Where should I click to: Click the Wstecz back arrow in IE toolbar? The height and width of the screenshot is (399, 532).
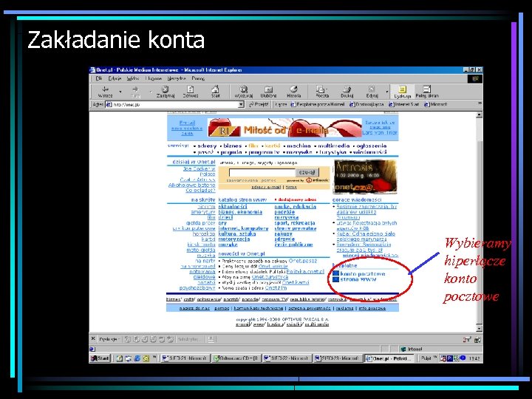coord(105,92)
